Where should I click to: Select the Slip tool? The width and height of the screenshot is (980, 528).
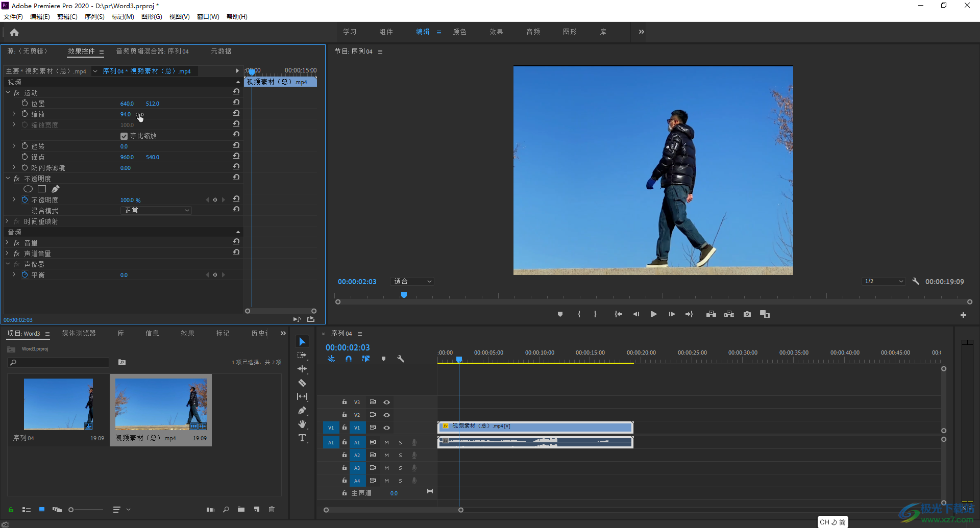[302, 396]
